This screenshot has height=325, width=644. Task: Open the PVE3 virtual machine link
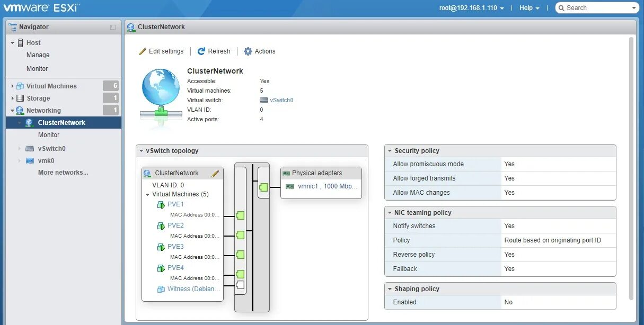click(175, 247)
